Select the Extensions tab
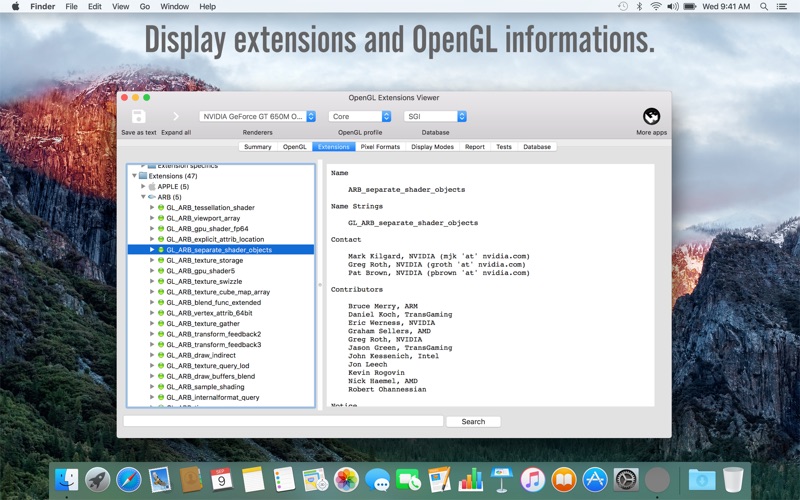 click(x=334, y=146)
